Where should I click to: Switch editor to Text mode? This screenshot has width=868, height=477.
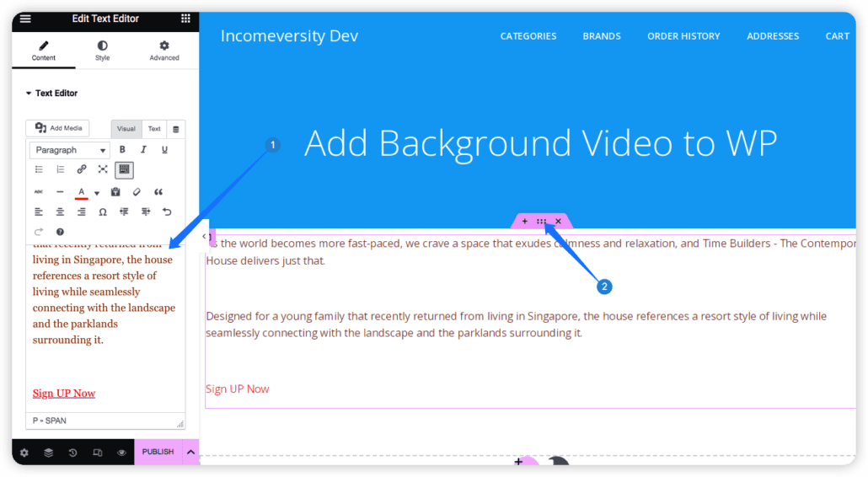[154, 128]
